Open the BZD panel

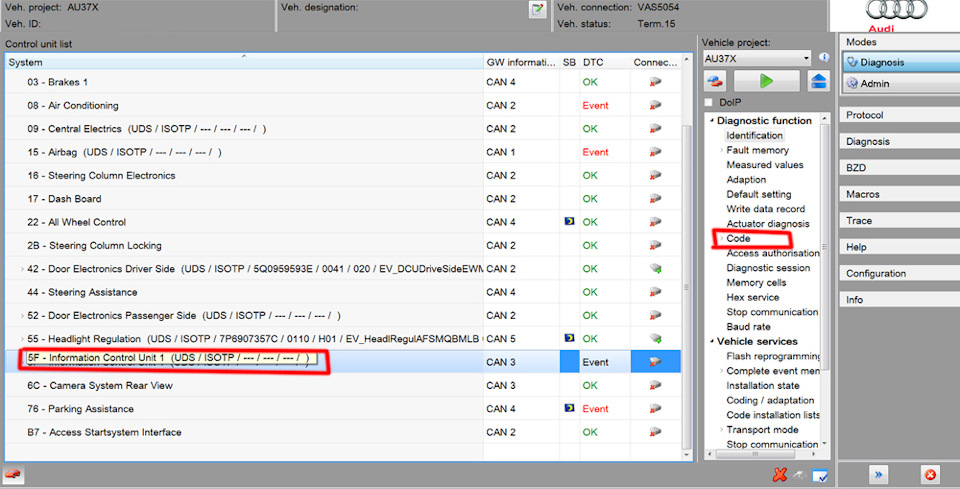coord(899,168)
